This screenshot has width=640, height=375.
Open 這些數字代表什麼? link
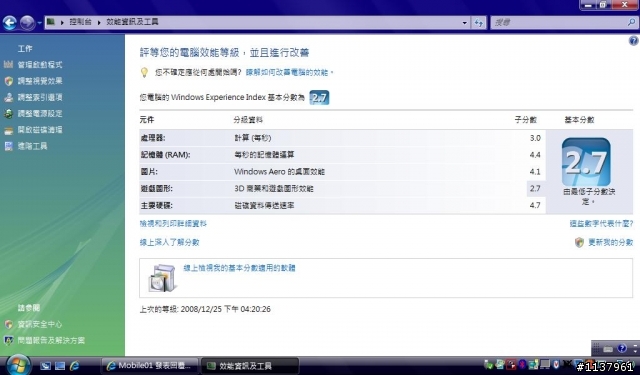point(601,224)
